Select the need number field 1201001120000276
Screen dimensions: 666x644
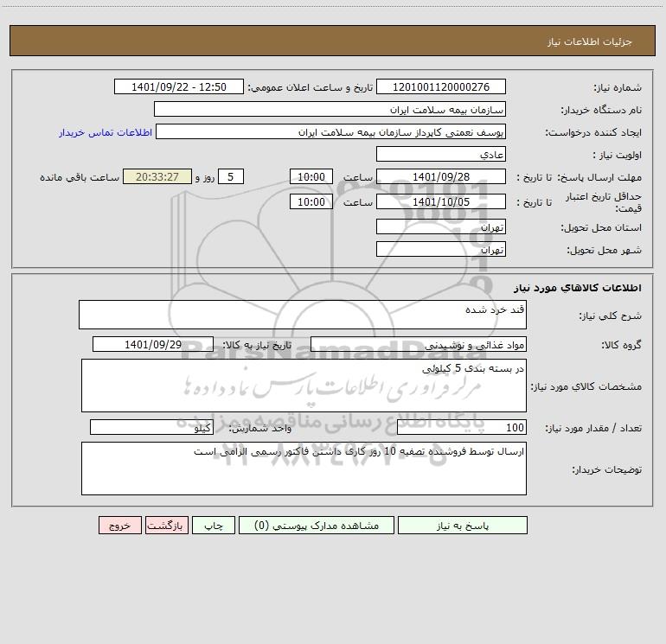click(x=441, y=86)
